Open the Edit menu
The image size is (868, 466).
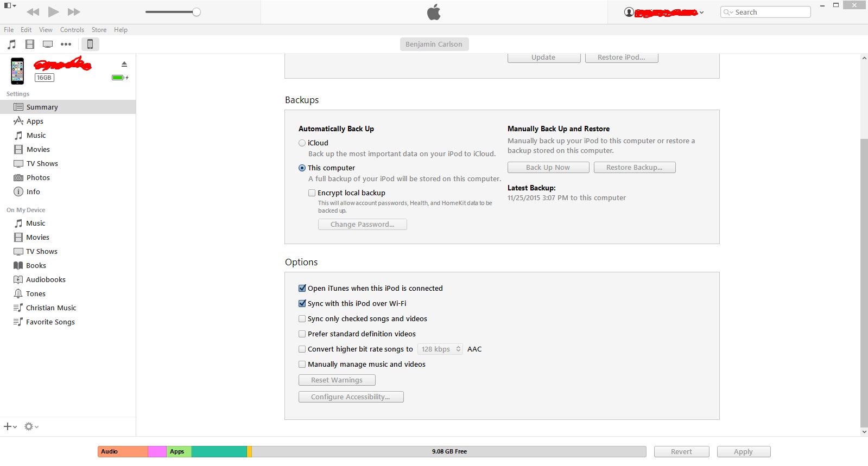pos(26,30)
